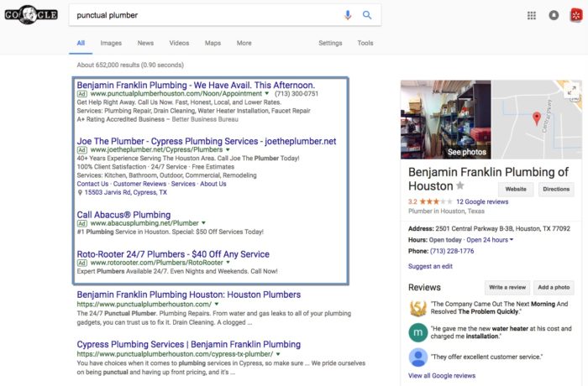Open the Call Abacus Plumbing ad
588x386 pixels.
(123, 215)
